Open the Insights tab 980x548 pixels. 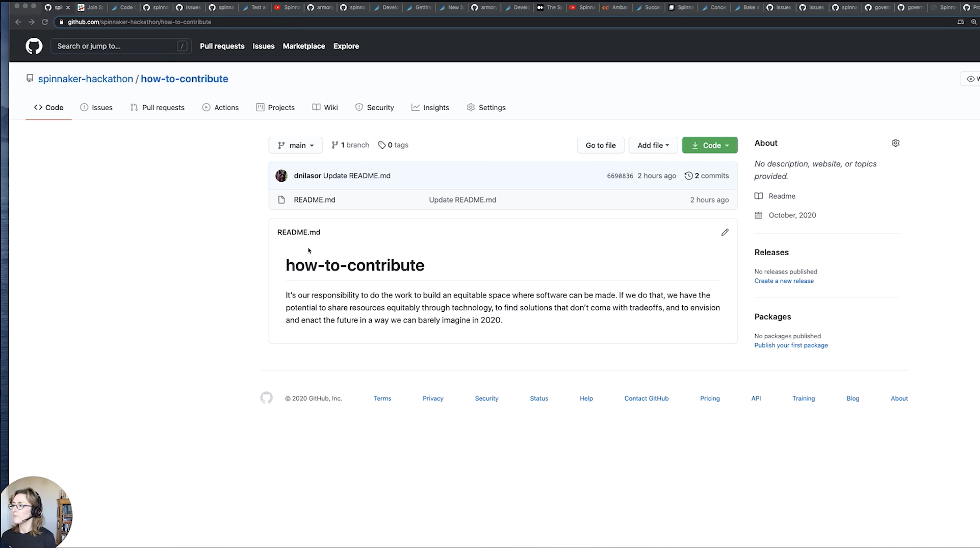(x=430, y=107)
